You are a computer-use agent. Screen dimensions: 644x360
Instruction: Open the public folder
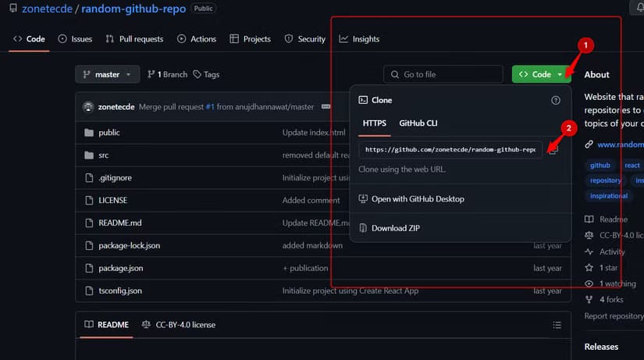point(109,133)
